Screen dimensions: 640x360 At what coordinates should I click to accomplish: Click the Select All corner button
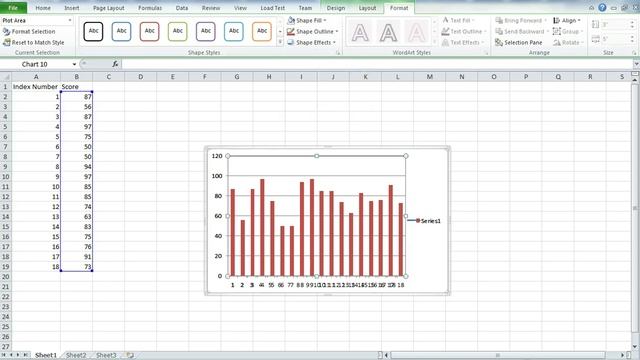[6, 77]
